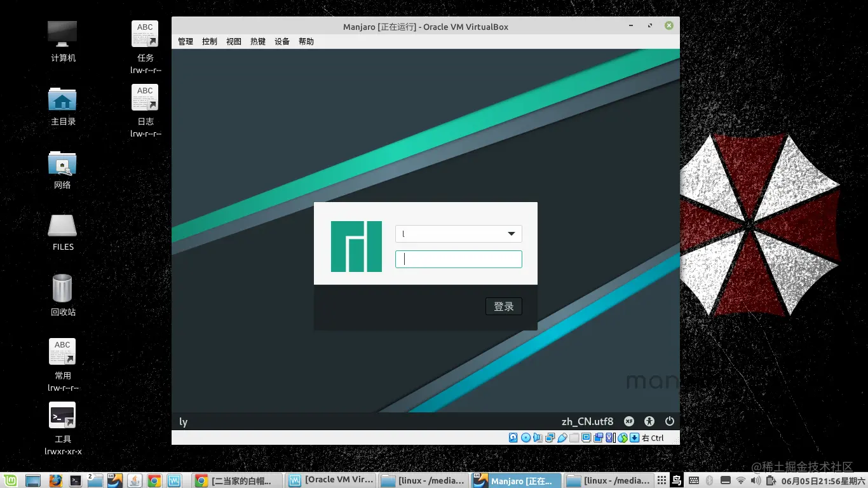Open the apps grid tray icon
Viewport: 868px width, 488px height.
661,481
